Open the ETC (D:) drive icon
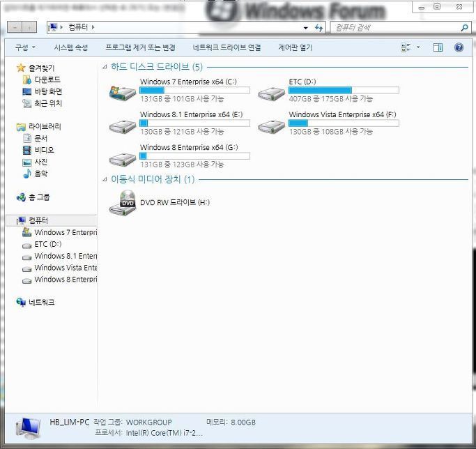This screenshot has width=476, height=449. 271,93
